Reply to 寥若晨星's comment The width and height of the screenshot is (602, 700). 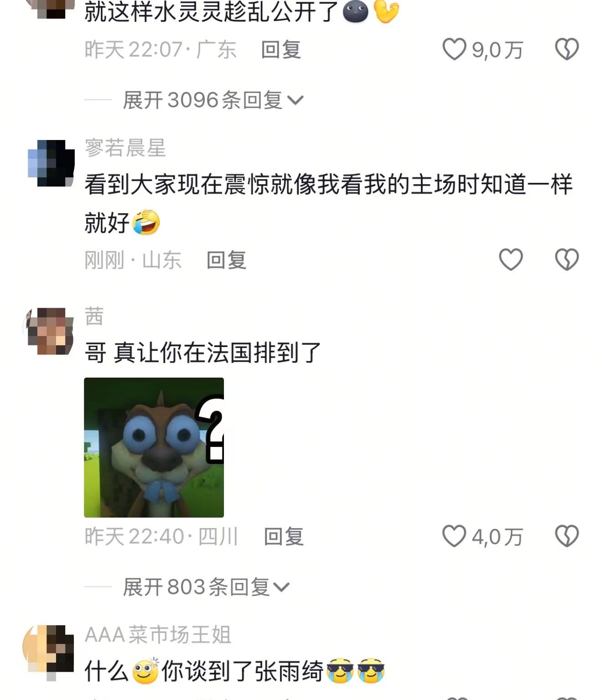point(226,260)
